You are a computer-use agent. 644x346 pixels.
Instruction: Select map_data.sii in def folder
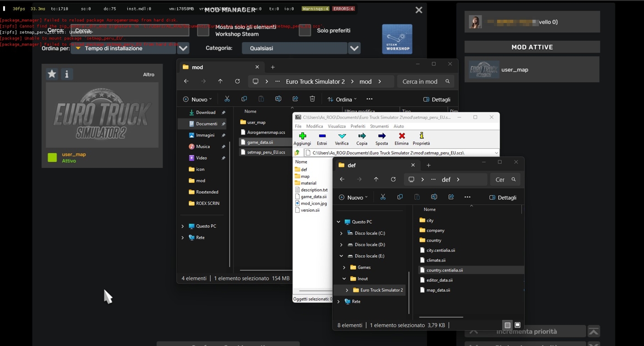438,290
